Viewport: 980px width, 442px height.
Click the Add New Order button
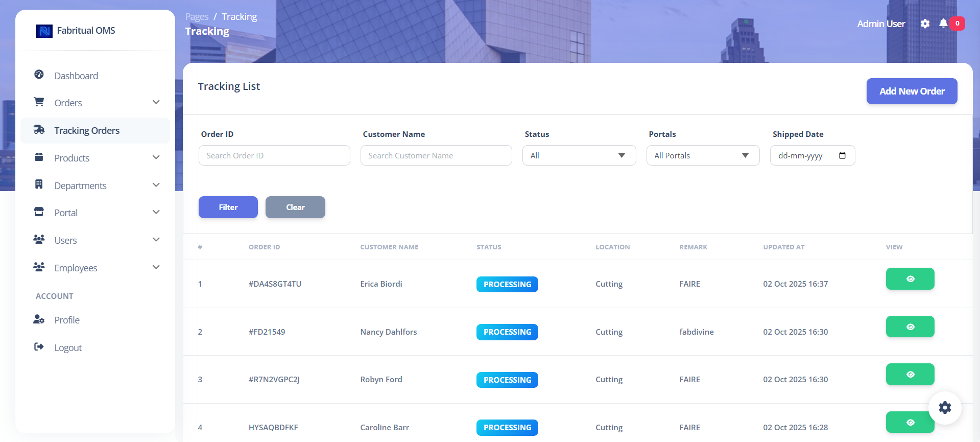pos(912,91)
